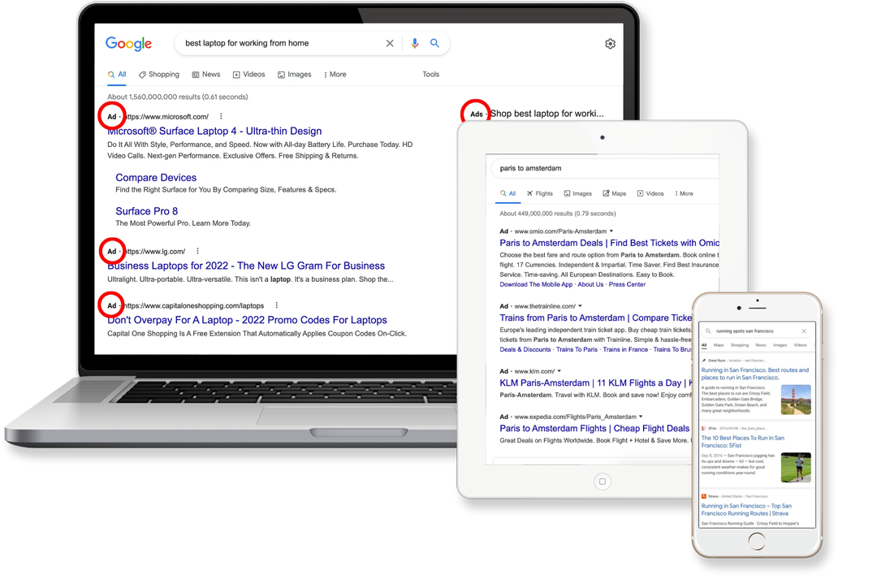Switch to the Images tab on the laptop
This screenshot has width=877, height=588.
(294, 75)
